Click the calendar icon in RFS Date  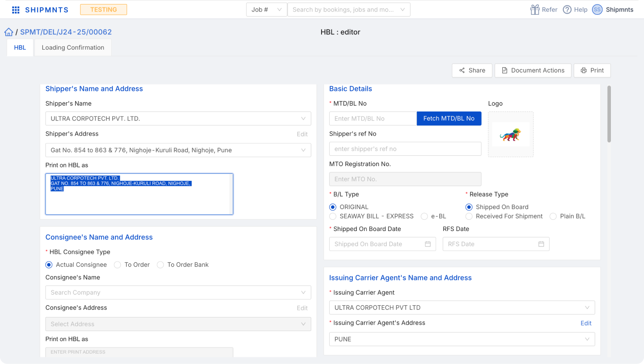[541, 244]
